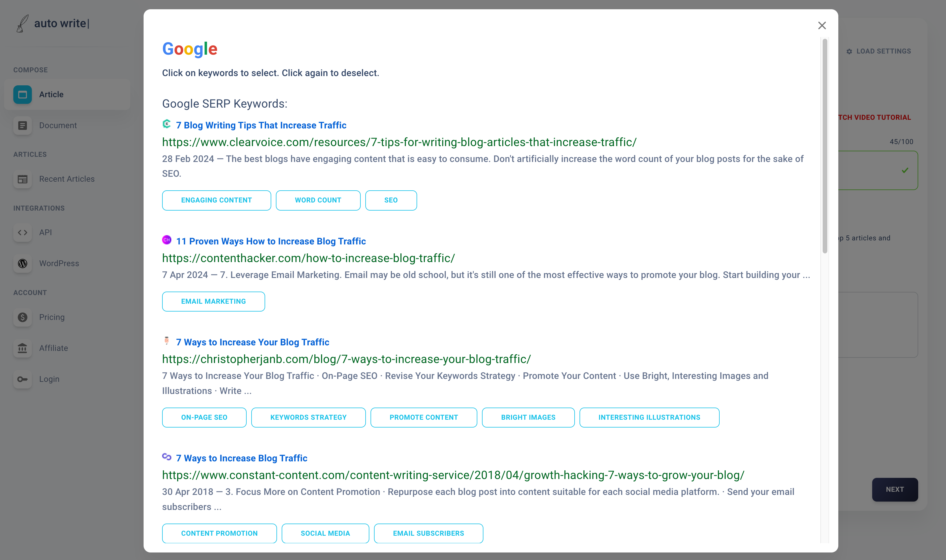
Task: Open the API integration page
Action: tap(67, 233)
